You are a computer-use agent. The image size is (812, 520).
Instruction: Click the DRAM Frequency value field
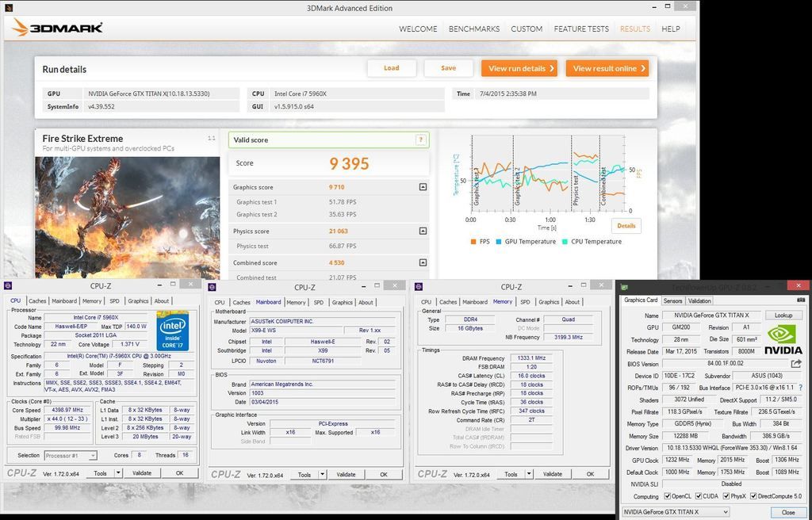(x=532, y=357)
